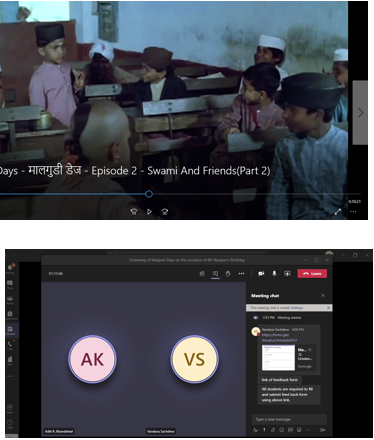This screenshot has height=440, width=374.
Task: Open the share content tray
Action: [x=287, y=273]
